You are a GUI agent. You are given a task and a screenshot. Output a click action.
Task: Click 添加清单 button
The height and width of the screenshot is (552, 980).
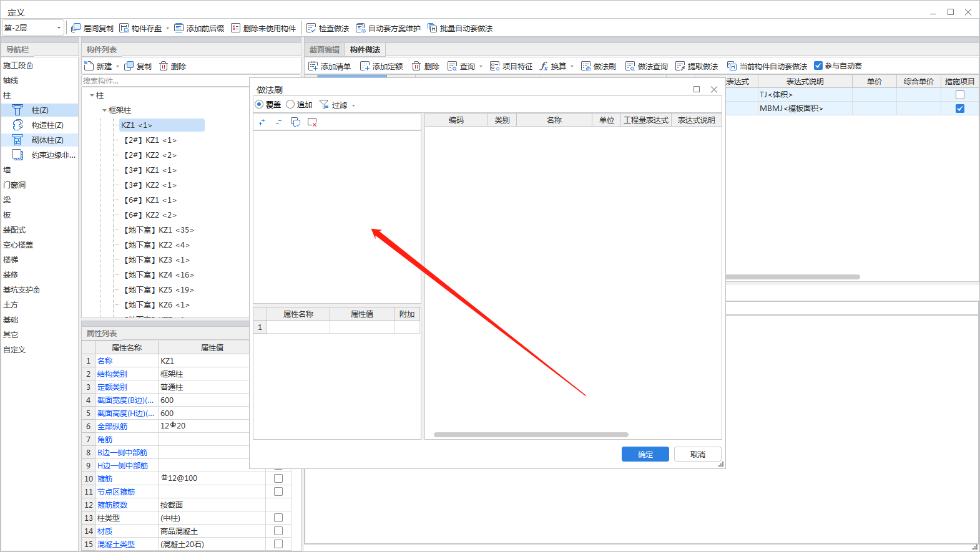click(330, 66)
